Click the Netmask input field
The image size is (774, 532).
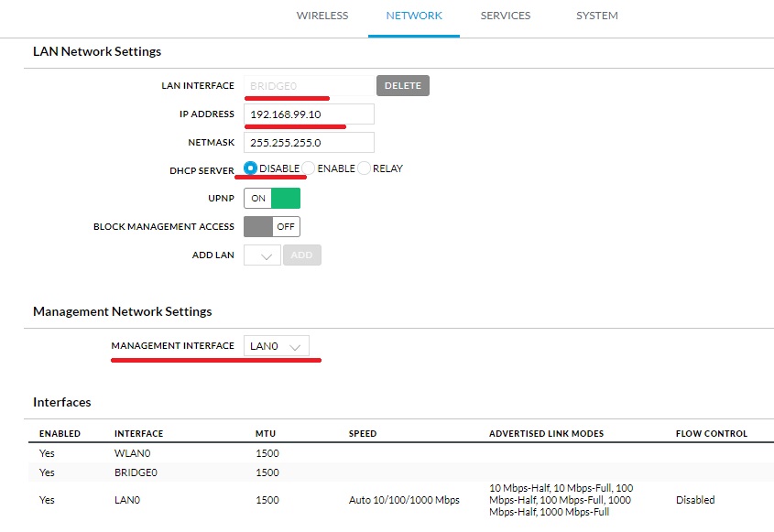[309, 143]
